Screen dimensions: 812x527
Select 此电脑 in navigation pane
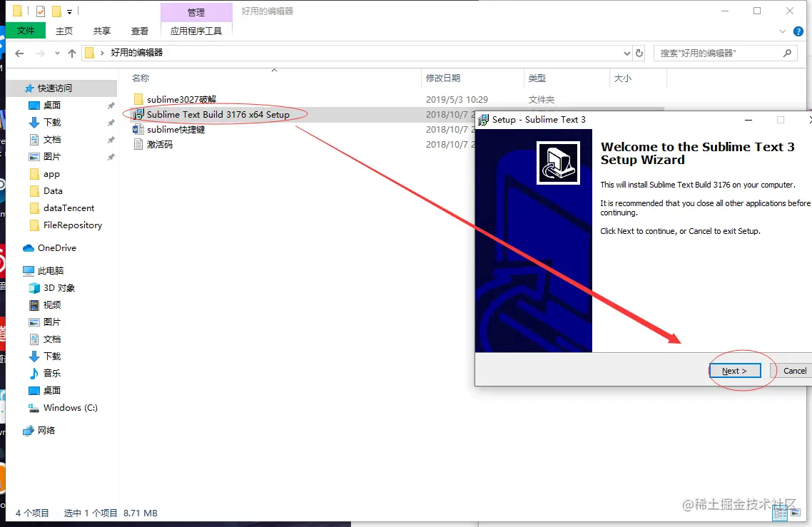[x=51, y=271]
